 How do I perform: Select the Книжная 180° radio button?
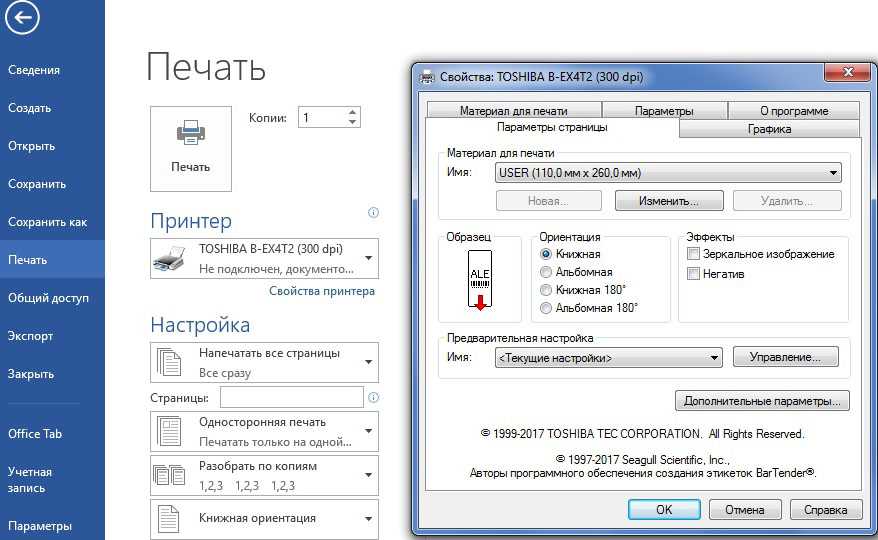tap(545, 290)
